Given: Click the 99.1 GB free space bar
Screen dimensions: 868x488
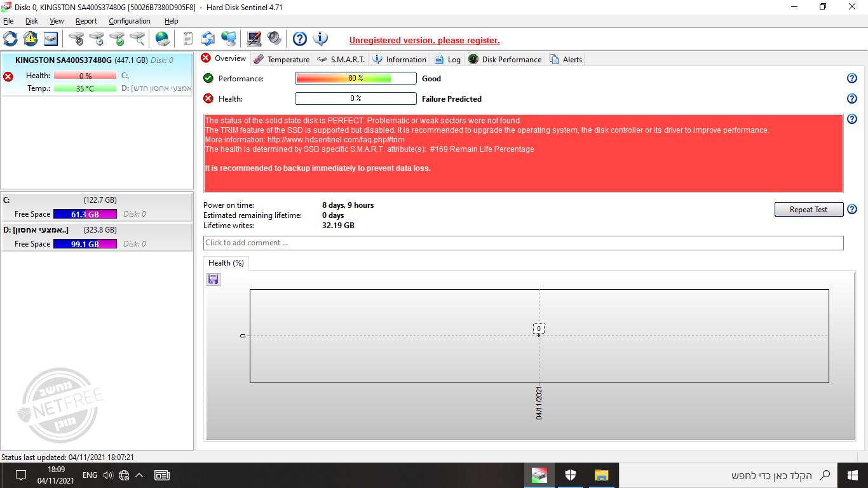Looking at the screenshot, I should pos(85,244).
